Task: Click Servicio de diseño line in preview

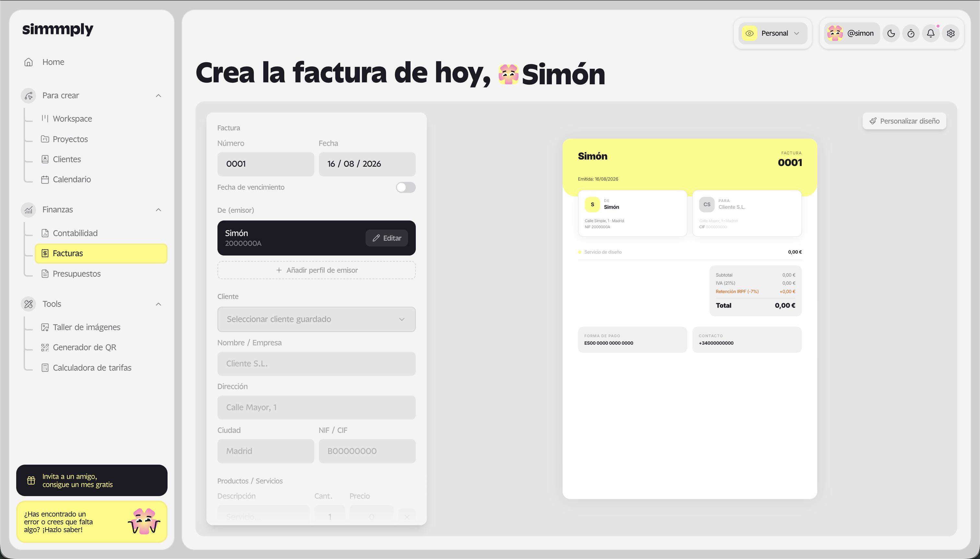Action: pyautogui.click(x=690, y=252)
